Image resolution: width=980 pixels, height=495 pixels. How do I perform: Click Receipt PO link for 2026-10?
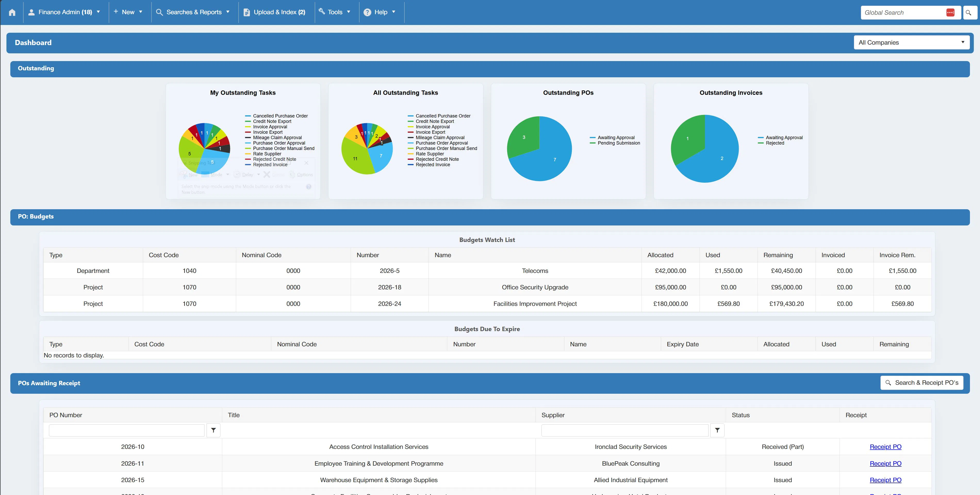click(885, 447)
